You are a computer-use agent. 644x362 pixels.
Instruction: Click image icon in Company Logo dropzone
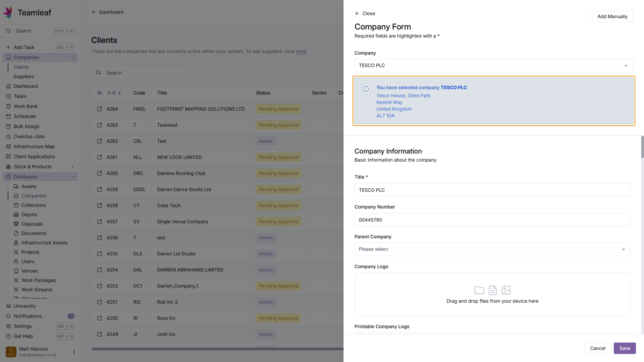point(506,290)
